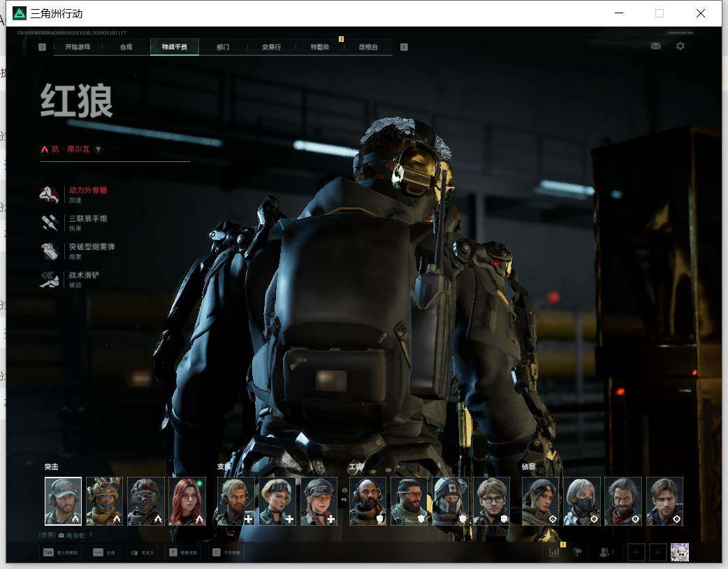The height and width of the screenshot is (569, 728).
Task: Select the 三联装手炮 skill icon
Action: coord(49,223)
